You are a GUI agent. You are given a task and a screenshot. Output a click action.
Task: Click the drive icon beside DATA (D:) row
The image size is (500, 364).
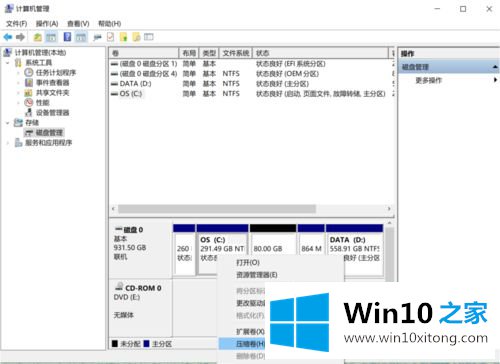pyautogui.click(x=114, y=84)
